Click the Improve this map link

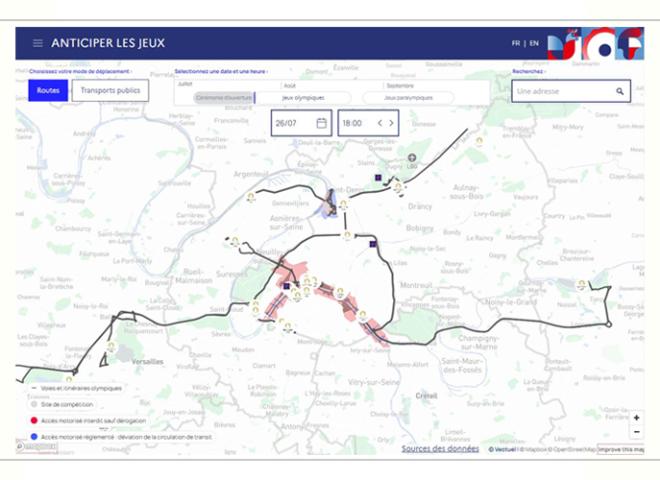(621, 449)
